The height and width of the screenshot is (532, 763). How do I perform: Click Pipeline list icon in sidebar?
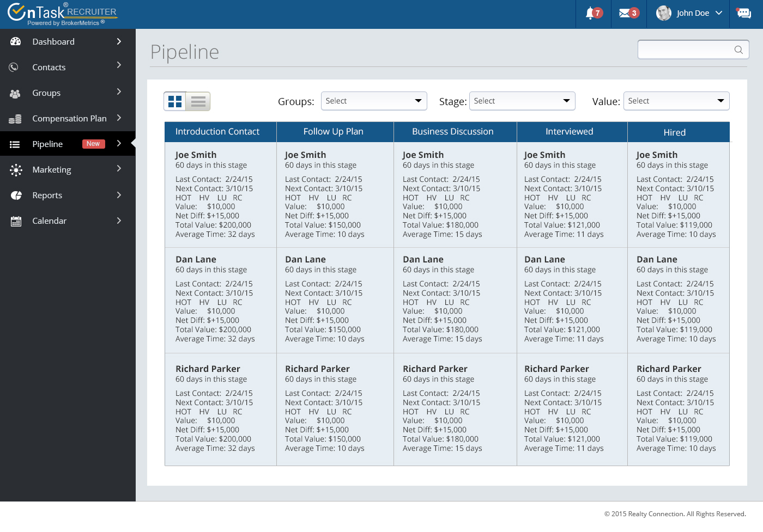coord(15,144)
